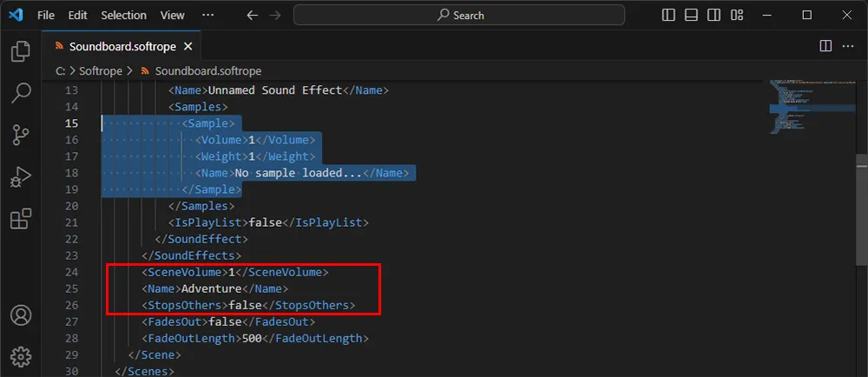Click the false value in StopsOthers

coord(246,305)
